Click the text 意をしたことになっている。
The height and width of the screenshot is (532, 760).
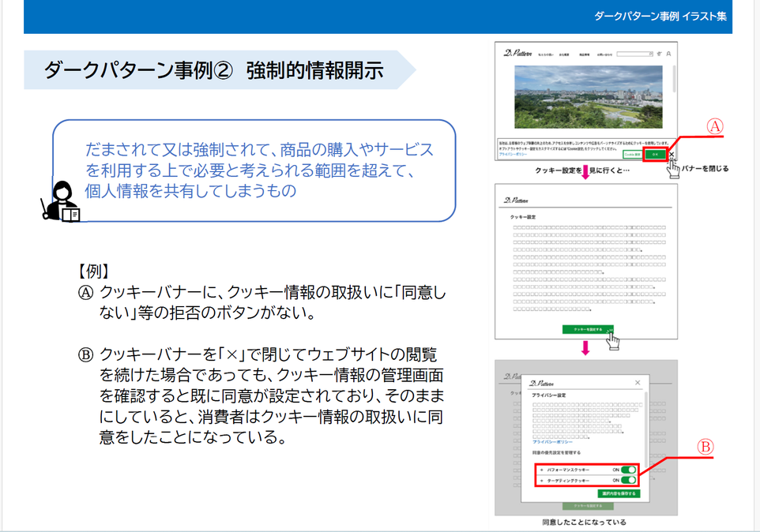coord(194,437)
